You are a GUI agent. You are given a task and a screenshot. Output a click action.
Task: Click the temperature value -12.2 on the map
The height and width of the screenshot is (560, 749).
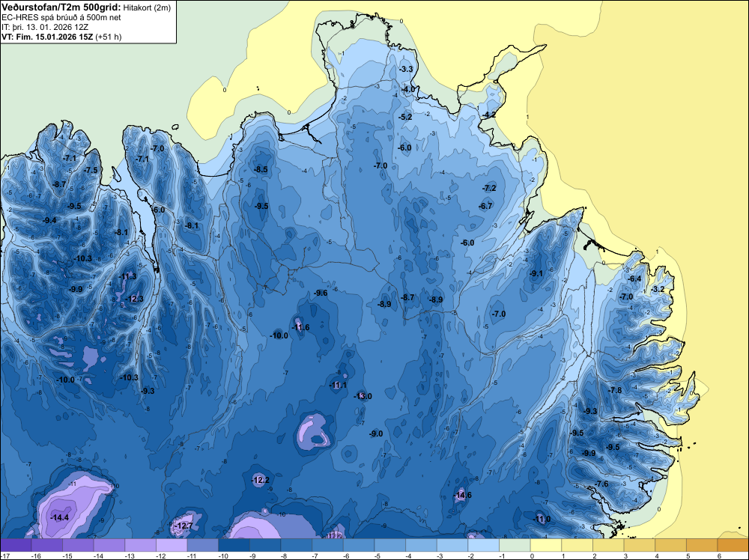(x=260, y=480)
